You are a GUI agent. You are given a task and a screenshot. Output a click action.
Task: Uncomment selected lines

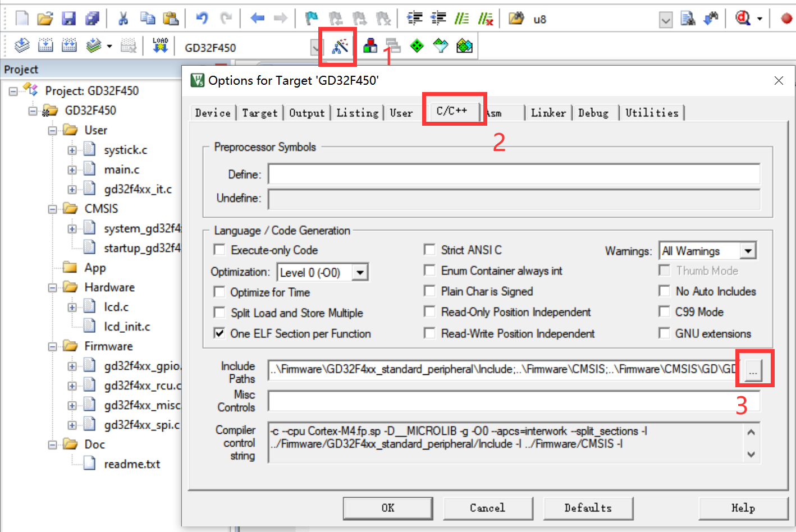click(485, 19)
